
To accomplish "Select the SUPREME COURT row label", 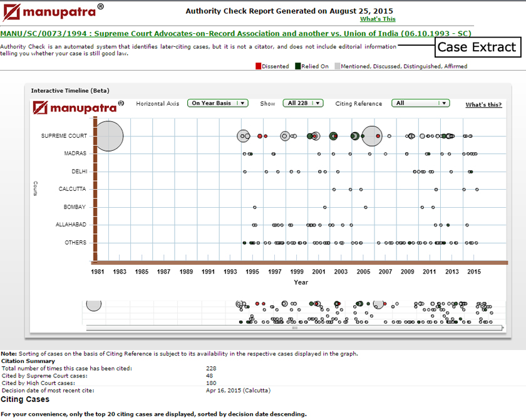I will [x=63, y=135].
